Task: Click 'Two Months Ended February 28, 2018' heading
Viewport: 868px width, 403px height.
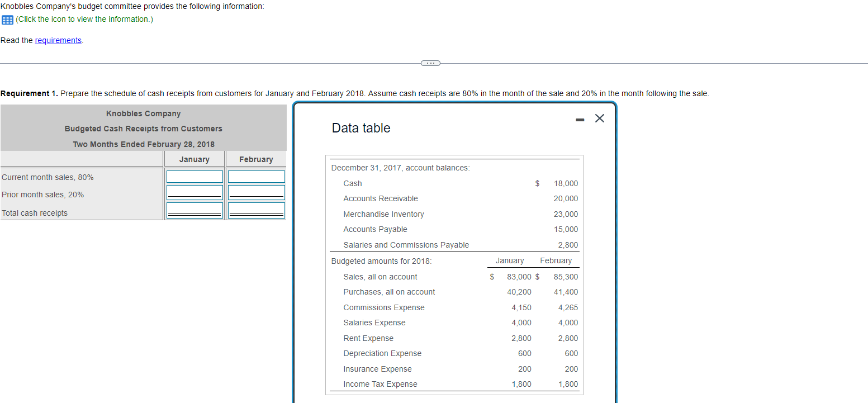Action: coord(144,144)
